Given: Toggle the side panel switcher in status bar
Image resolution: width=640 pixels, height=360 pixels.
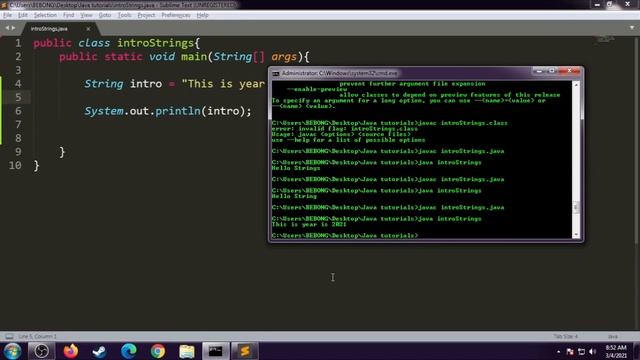Looking at the screenshot, I should click(x=9, y=336).
